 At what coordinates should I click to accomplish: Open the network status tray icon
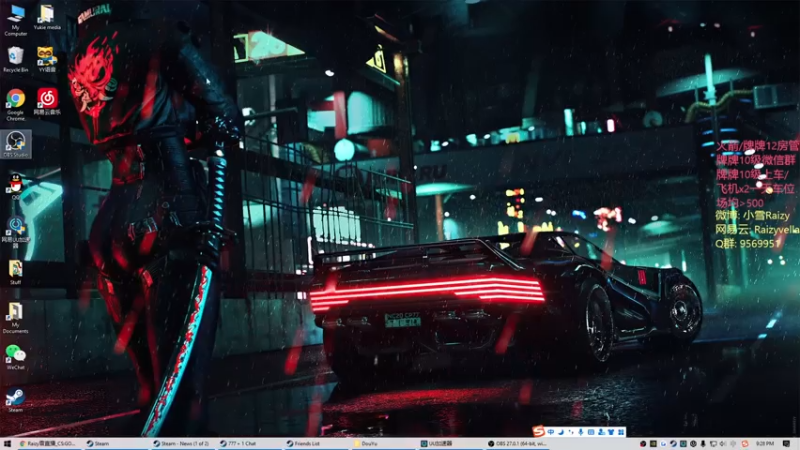point(713,444)
